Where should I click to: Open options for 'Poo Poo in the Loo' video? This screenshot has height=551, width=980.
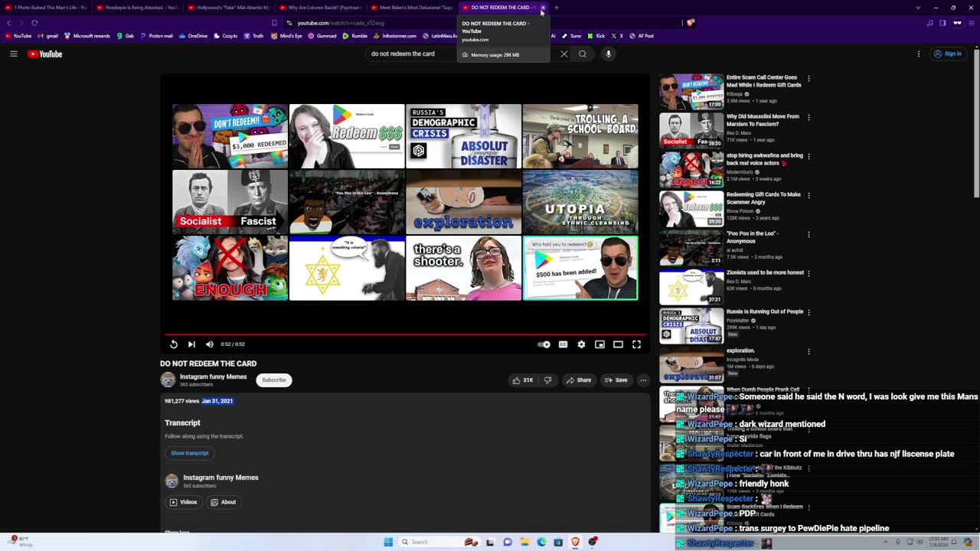808,234
